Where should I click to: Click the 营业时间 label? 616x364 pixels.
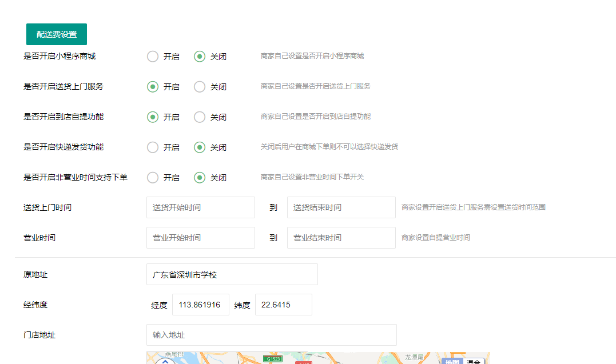39,238
